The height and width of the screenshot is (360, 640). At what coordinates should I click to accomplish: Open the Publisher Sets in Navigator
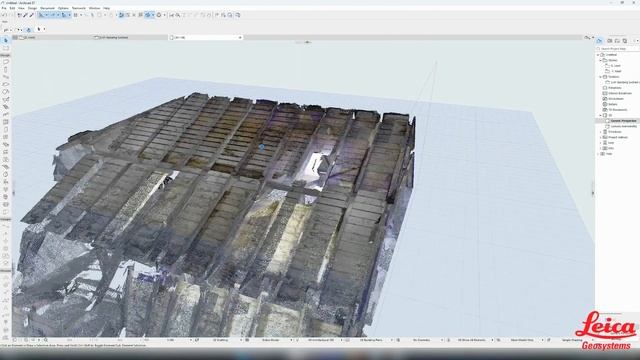[624, 40]
